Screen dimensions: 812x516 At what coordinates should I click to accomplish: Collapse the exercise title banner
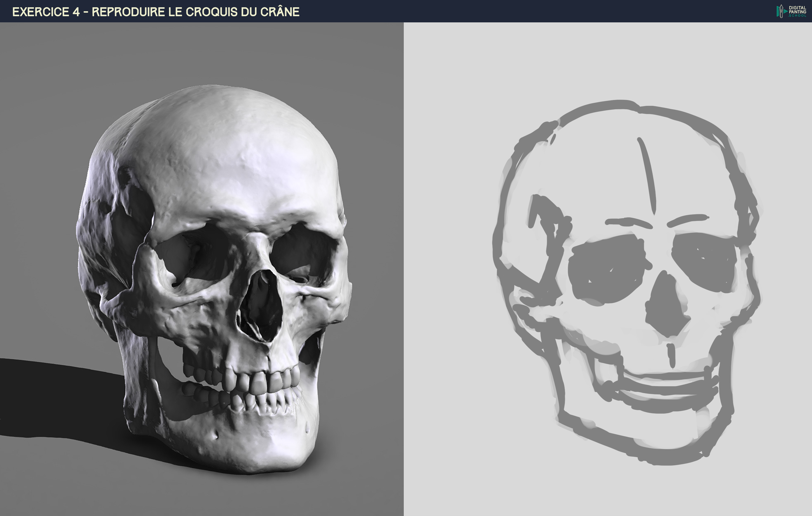(x=155, y=11)
